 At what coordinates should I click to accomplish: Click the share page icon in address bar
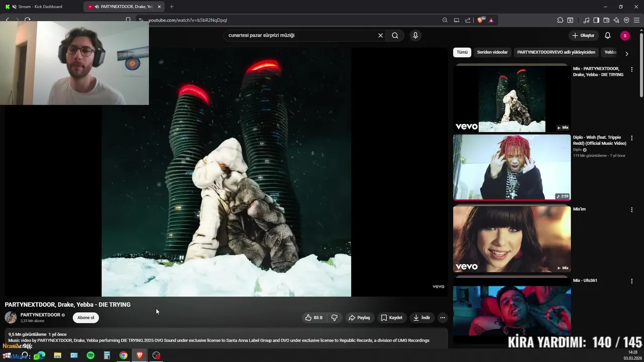coord(468,20)
